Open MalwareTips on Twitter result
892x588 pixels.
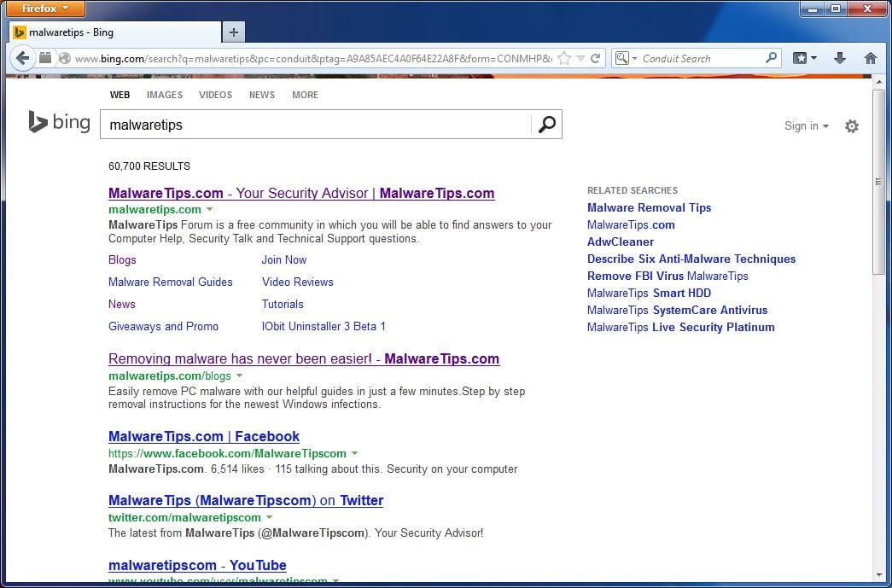(x=246, y=500)
